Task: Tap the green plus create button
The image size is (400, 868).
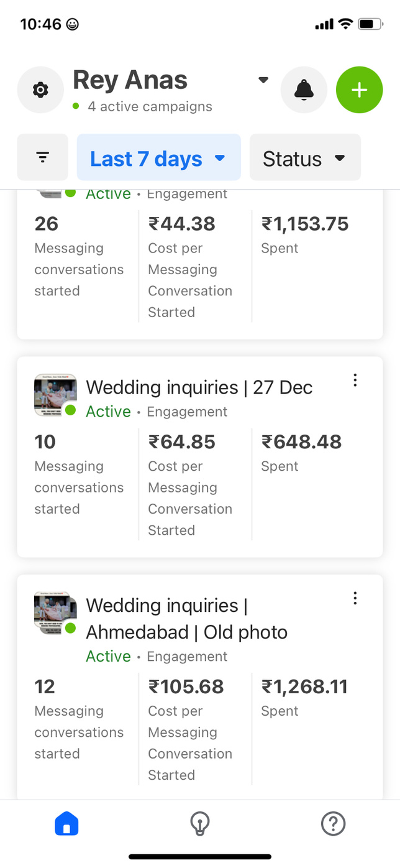Action: 359,90
